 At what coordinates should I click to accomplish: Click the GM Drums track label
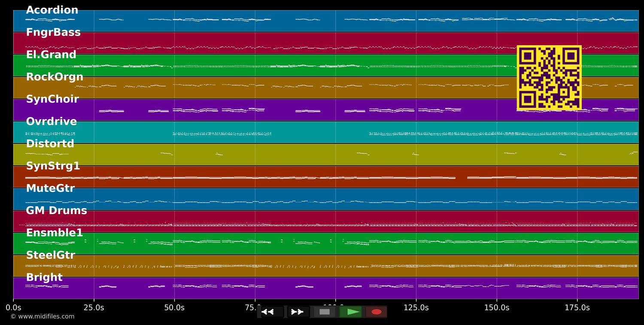pos(56,211)
